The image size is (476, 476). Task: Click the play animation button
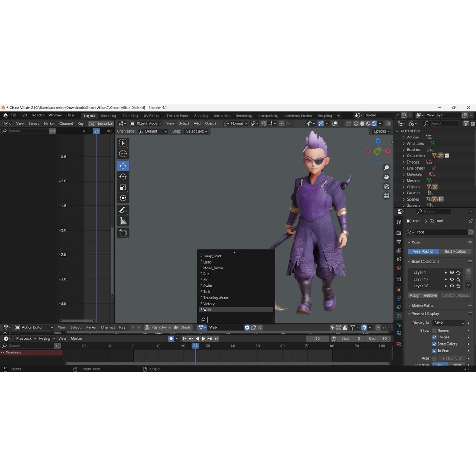tap(203, 338)
